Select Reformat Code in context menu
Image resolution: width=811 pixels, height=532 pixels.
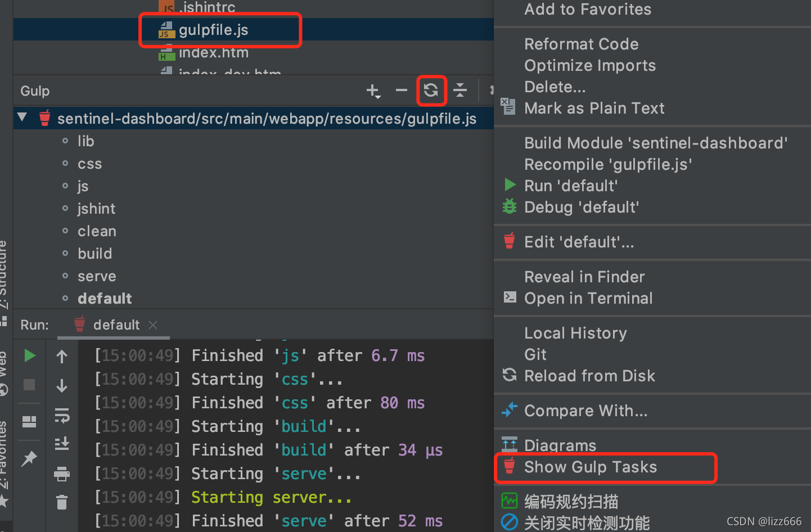coord(582,44)
